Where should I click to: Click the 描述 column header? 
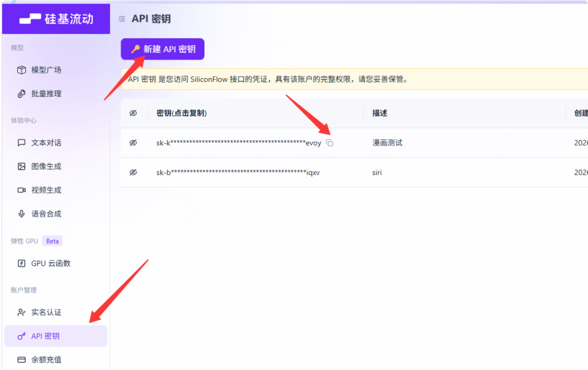tap(380, 113)
